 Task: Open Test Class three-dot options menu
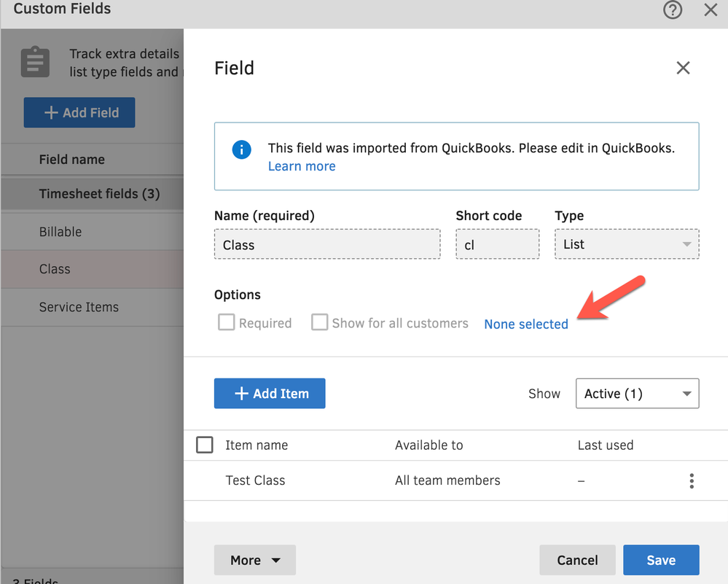(x=692, y=480)
